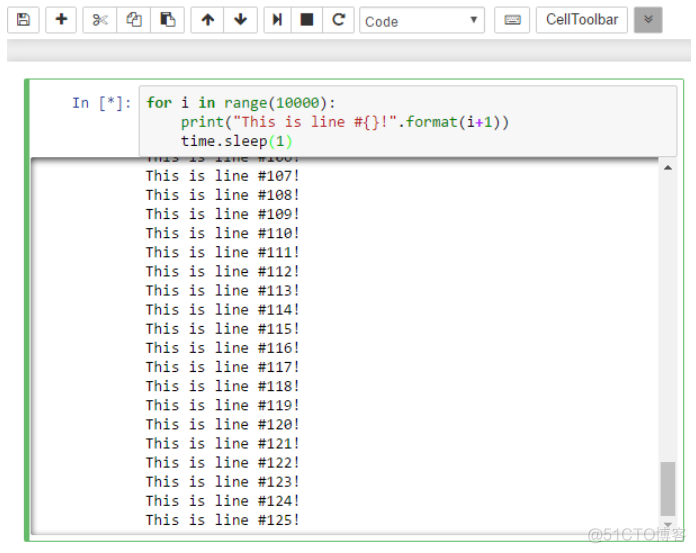Paste cell below icon
The width and height of the screenshot is (696, 553).
[x=167, y=20]
